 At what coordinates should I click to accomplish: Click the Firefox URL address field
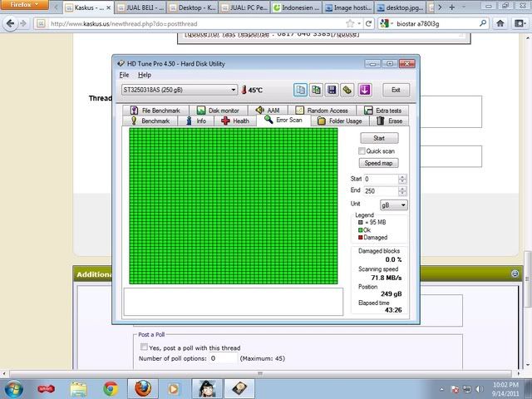coord(197,24)
